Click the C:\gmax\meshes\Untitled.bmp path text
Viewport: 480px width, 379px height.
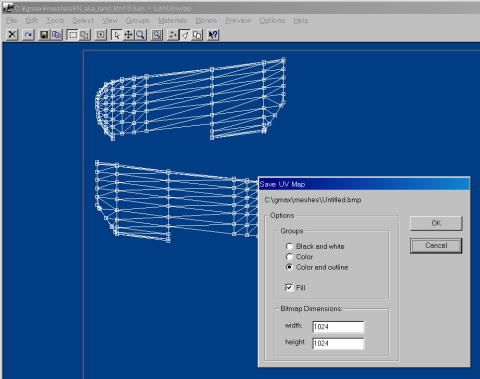point(313,200)
